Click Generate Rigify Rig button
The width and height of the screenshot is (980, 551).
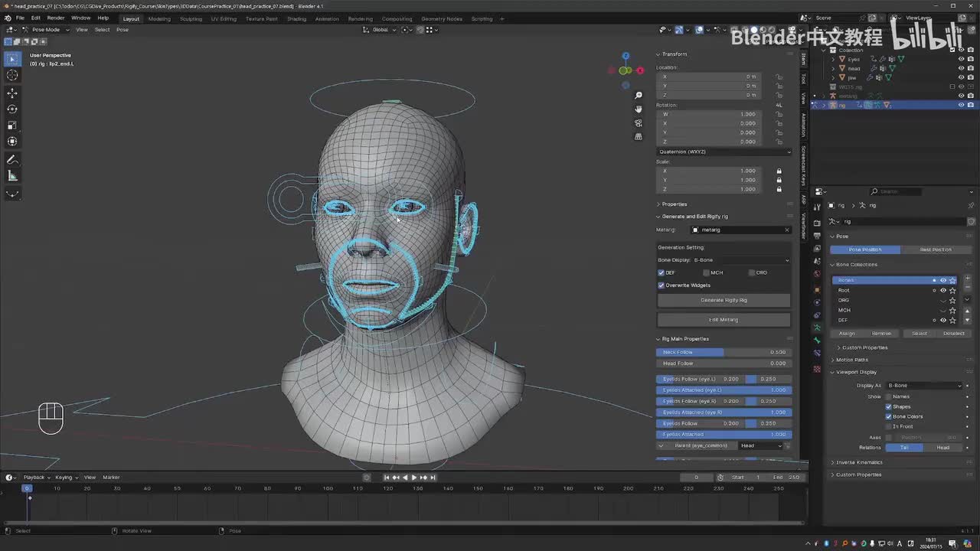point(724,300)
